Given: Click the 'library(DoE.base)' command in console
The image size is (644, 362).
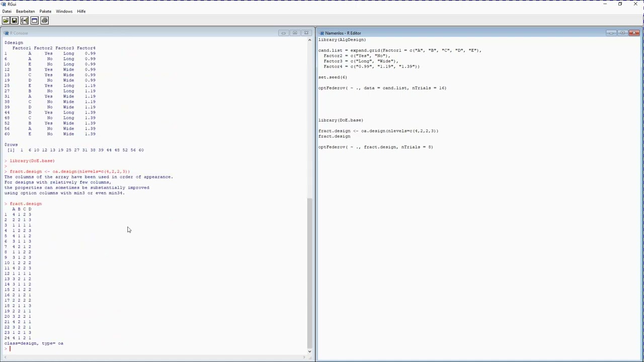Looking at the screenshot, I should [x=32, y=161].
